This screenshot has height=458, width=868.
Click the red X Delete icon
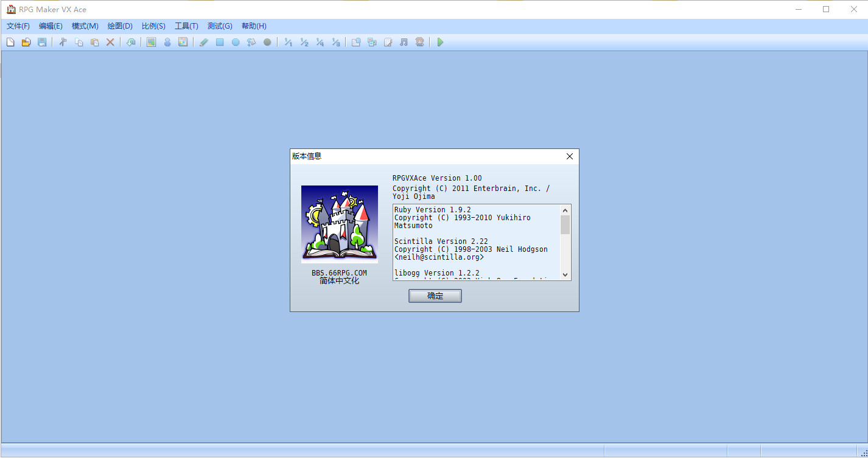coord(110,42)
